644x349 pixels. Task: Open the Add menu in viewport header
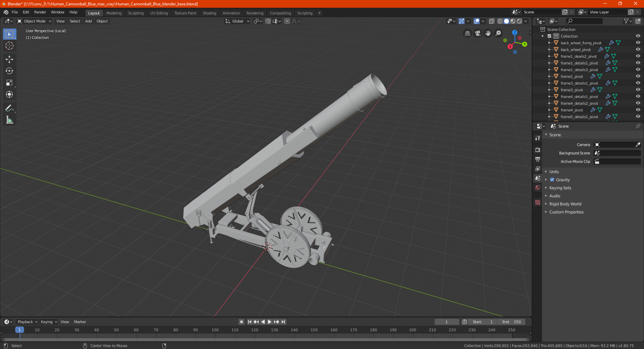88,21
